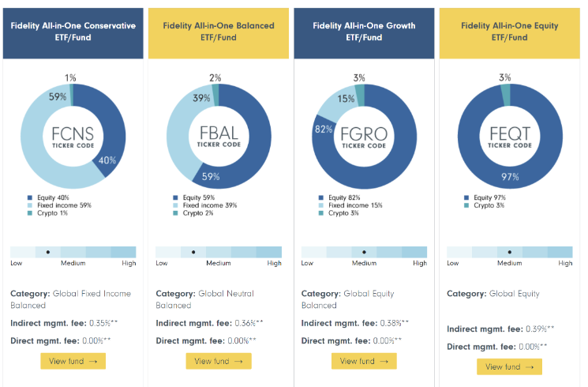The image size is (588, 387).
Task: Click 'Global Equity Balanced' category text
Action: pyautogui.click(x=348, y=299)
